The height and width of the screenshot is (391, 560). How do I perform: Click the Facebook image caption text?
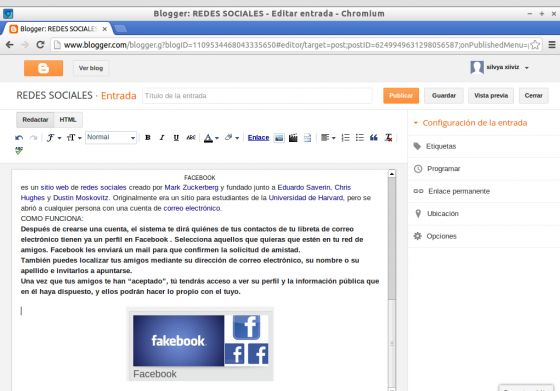click(x=155, y=374)
